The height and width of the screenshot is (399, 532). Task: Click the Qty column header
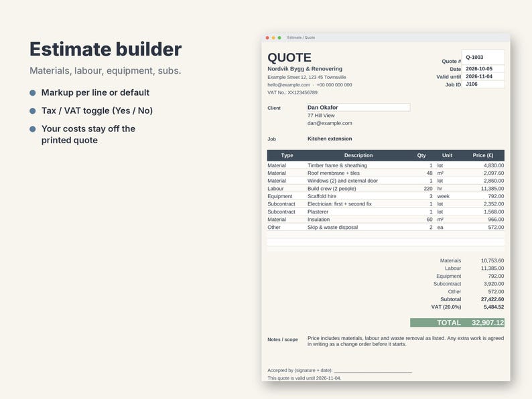click(x=421, y=155)
